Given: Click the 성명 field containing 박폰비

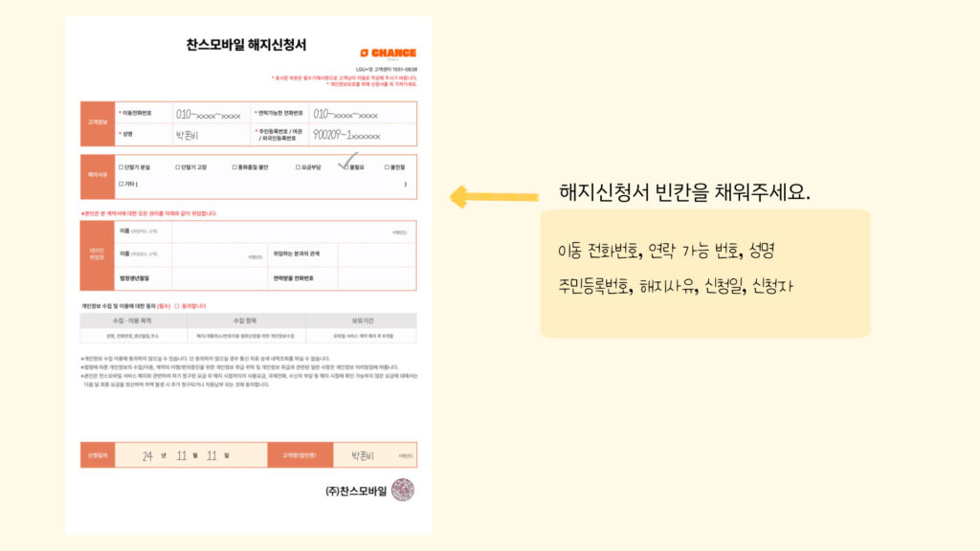Looking at the screenshot, I should click(x=212, y=135).
